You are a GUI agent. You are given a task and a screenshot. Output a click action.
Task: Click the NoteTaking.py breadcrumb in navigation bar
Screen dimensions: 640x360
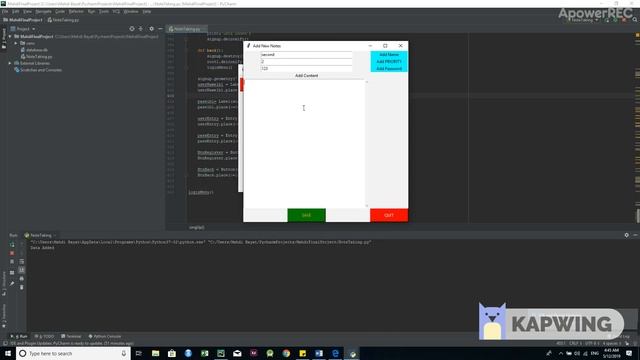point(63,20)
